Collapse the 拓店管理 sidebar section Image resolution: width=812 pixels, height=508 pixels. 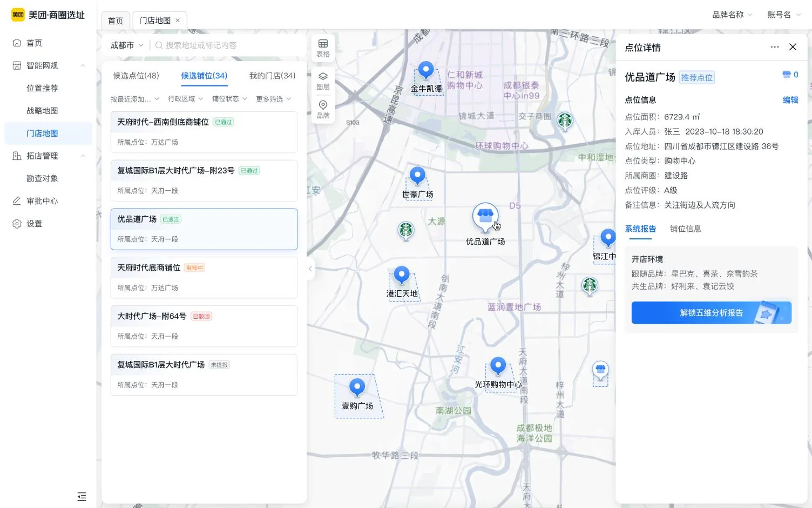click(x=83, y=156)
